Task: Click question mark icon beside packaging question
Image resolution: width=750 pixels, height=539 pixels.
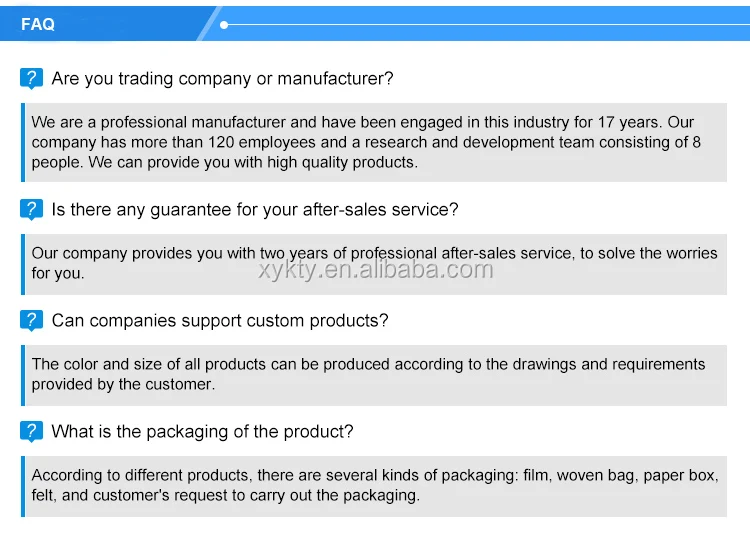Action: [x=32, y=431]
